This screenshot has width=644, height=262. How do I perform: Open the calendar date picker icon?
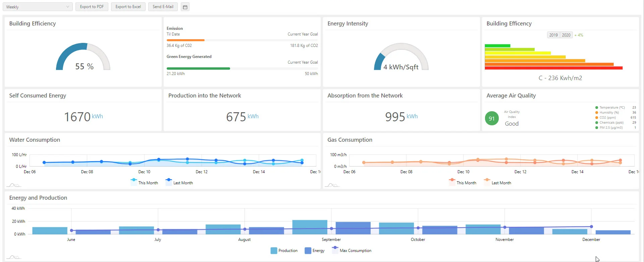point(185,7)
